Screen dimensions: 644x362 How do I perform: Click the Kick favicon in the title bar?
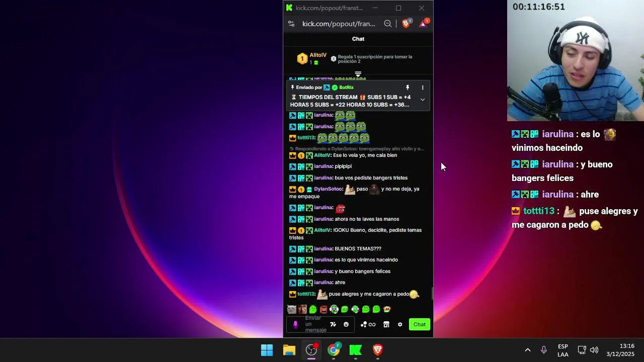[x=289, y=8]
